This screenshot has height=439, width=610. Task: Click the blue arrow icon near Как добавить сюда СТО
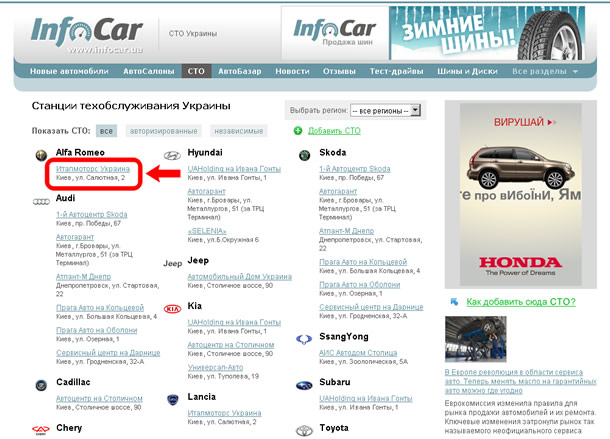[x=454, y=302]
